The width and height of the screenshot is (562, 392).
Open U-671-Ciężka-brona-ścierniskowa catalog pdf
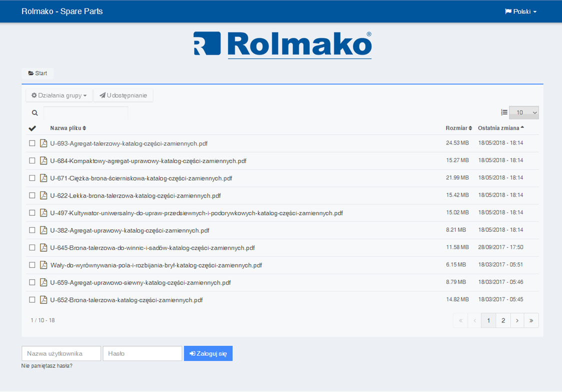141,178
